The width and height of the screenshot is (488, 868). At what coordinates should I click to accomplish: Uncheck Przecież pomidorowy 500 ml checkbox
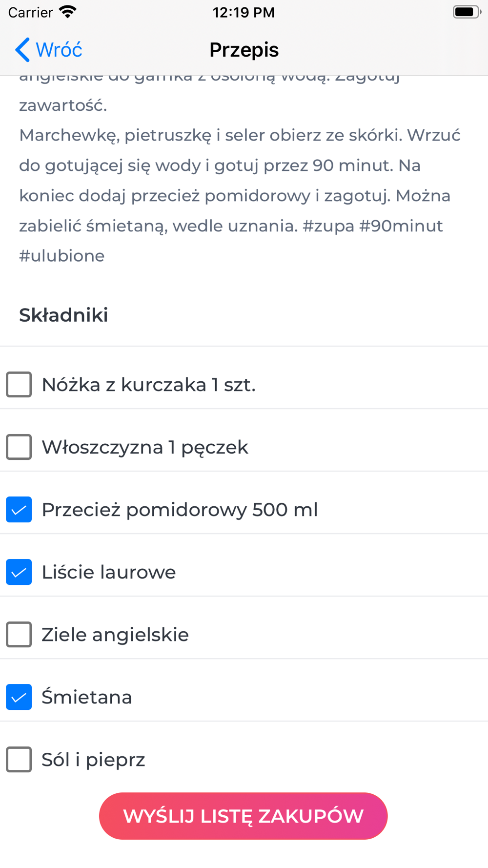point(19,510)
